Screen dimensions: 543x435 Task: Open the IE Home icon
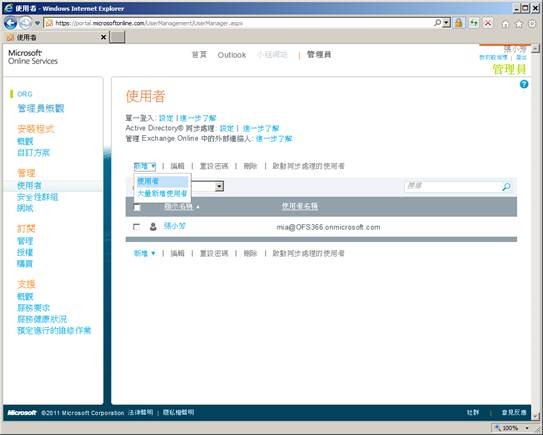pos(506,24)
